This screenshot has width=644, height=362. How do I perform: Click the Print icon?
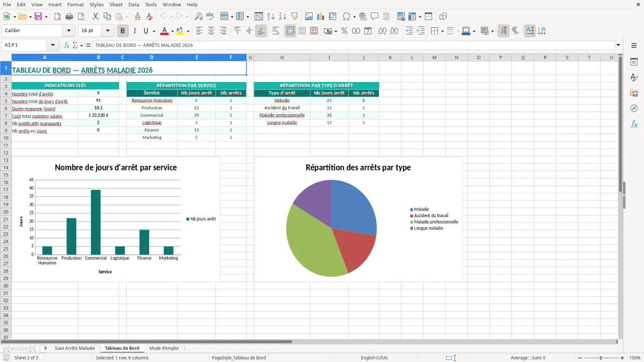pos(69,17)
